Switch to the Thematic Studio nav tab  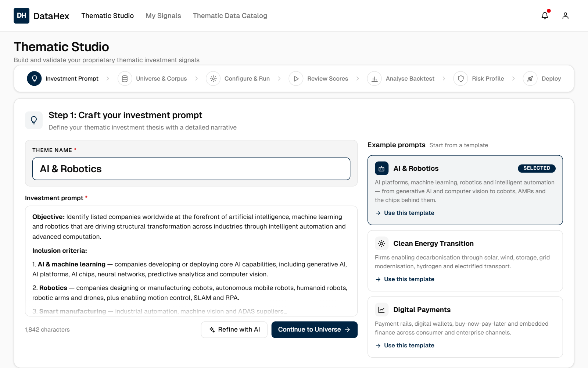click(x=108, y=16)
